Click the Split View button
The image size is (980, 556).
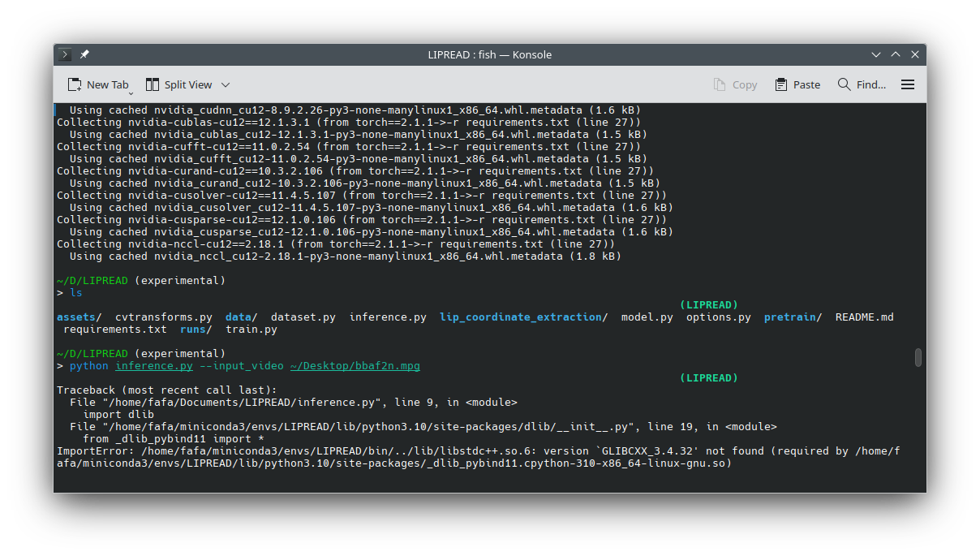pos(178,84)
